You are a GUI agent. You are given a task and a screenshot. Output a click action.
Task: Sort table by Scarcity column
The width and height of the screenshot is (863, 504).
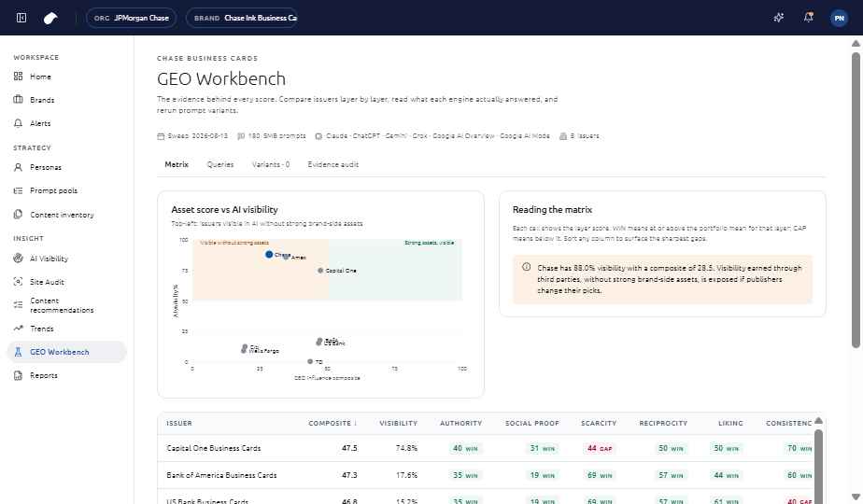point(599,423)
